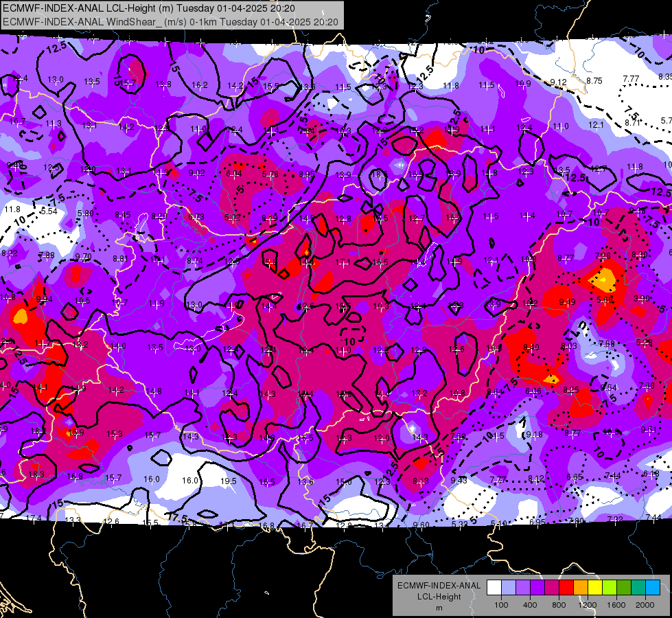
Task: Click the teal legend color swatch
Action: (638, 588)
